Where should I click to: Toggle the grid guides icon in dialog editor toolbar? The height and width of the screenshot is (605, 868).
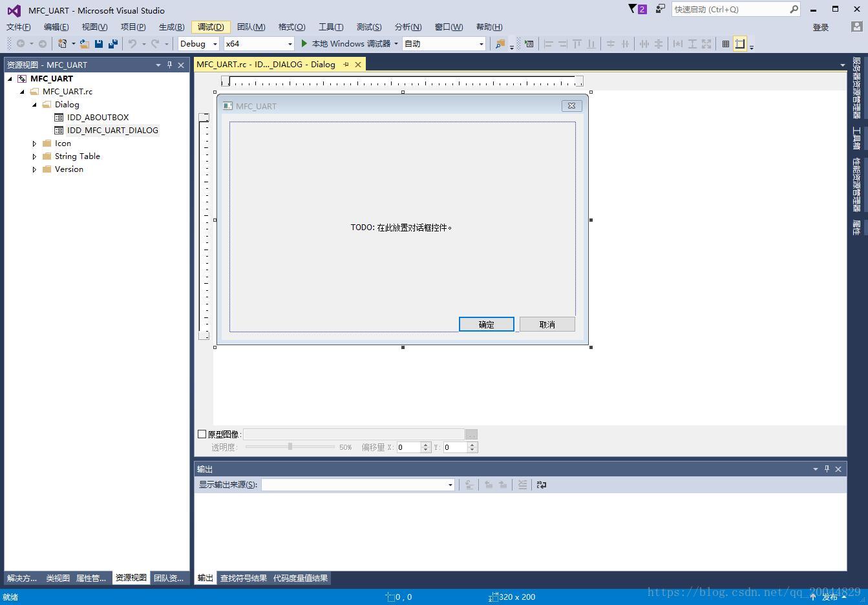tap(740, 43)
